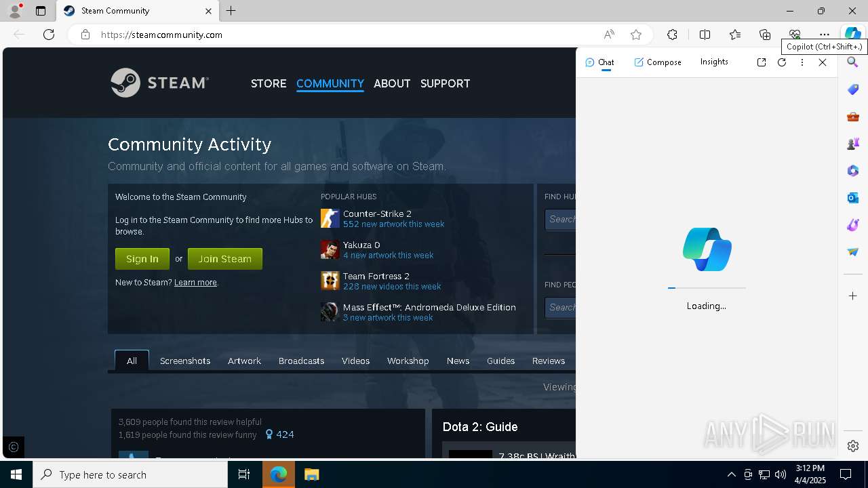This screenshot has height=488, width=868.
Task: Open the COMMUNITY menu
Action: coord(330,83)
